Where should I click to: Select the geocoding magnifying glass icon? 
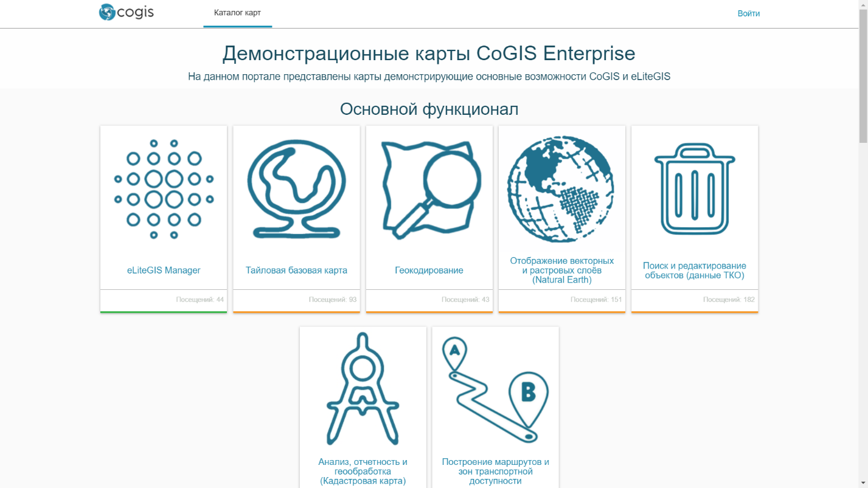(429, 188)
